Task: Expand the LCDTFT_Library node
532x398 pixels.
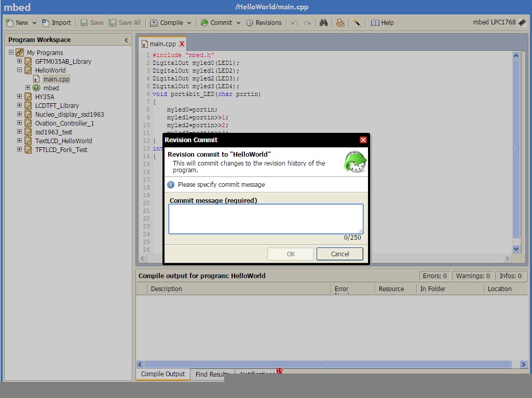Action: pos(19,105)
